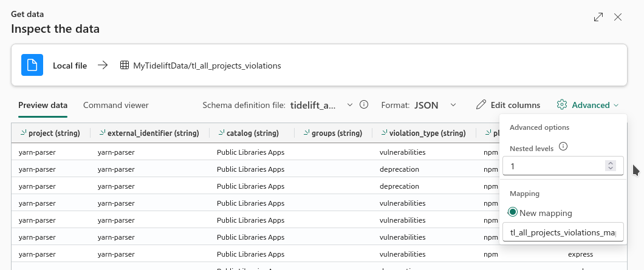This screenshot has width=644, height=270.
Task: Switch to the Preview data tab
Action: (43, 105)
